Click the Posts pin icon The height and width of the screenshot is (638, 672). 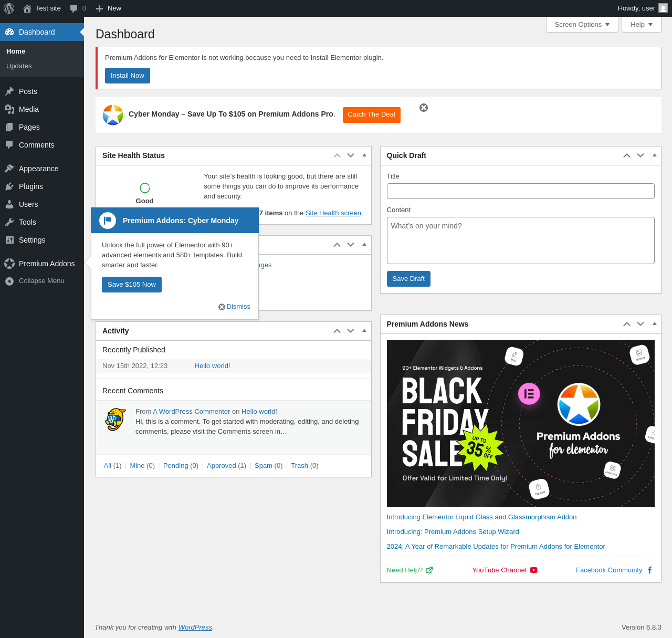tap(9, 91)
